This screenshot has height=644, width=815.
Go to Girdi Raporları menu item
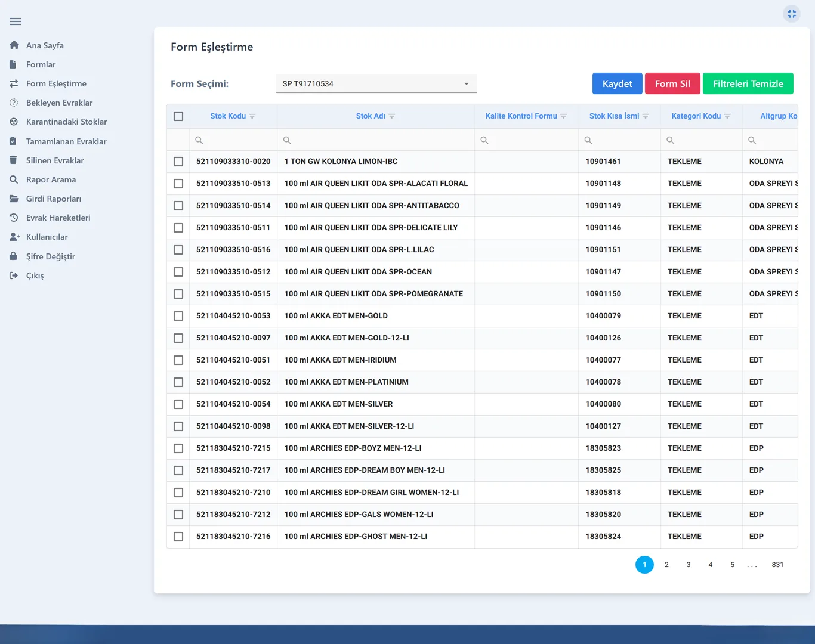54,199
